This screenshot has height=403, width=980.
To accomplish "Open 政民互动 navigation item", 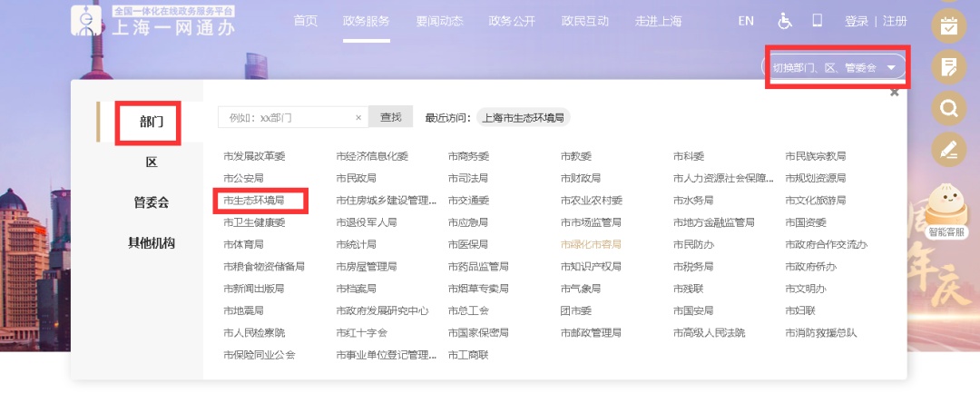I will coord(585,21).
